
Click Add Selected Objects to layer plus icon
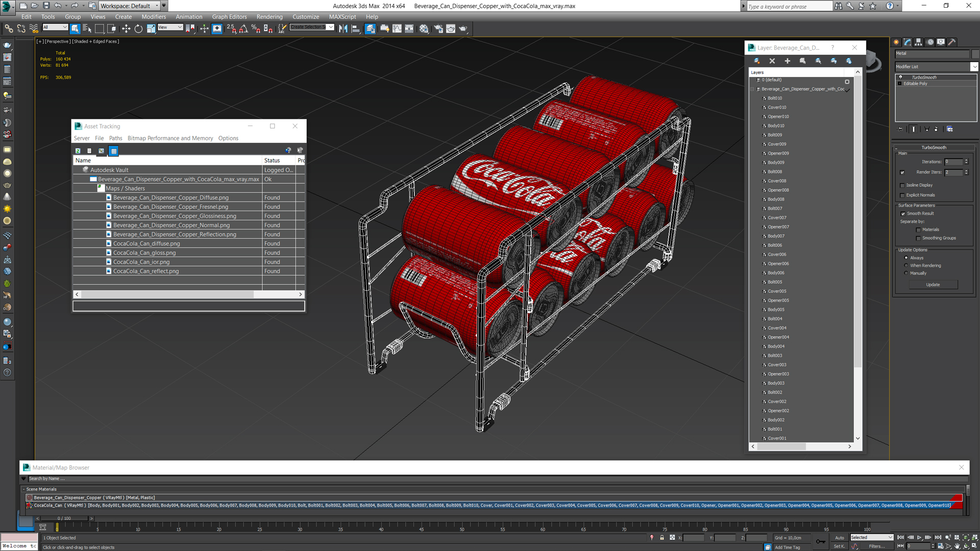click(x=788, y=61)
